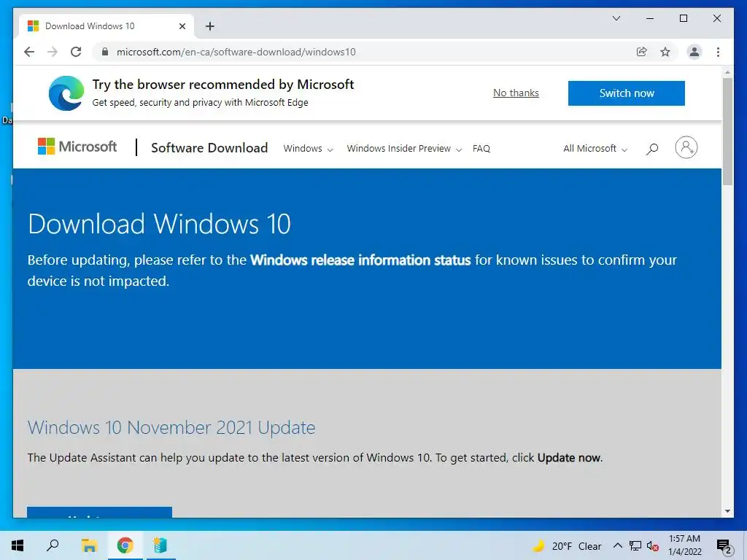This screenshot has width=747, height=560.
Task: Click the site search magnifier icon
Action: 651,149
